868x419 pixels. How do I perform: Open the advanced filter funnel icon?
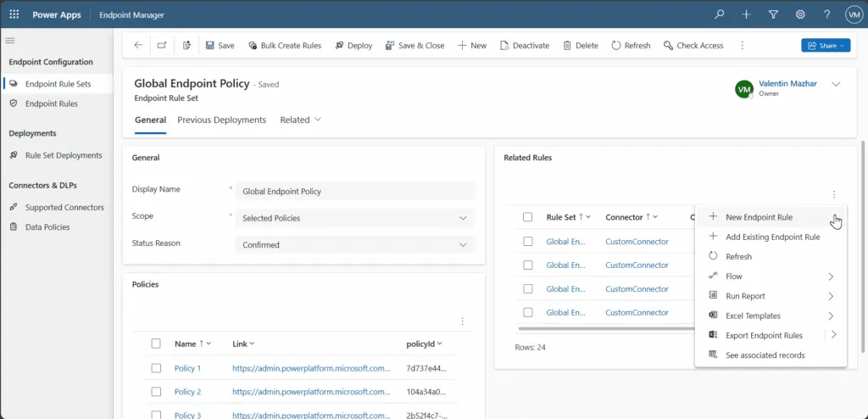(x=773, y=14)
